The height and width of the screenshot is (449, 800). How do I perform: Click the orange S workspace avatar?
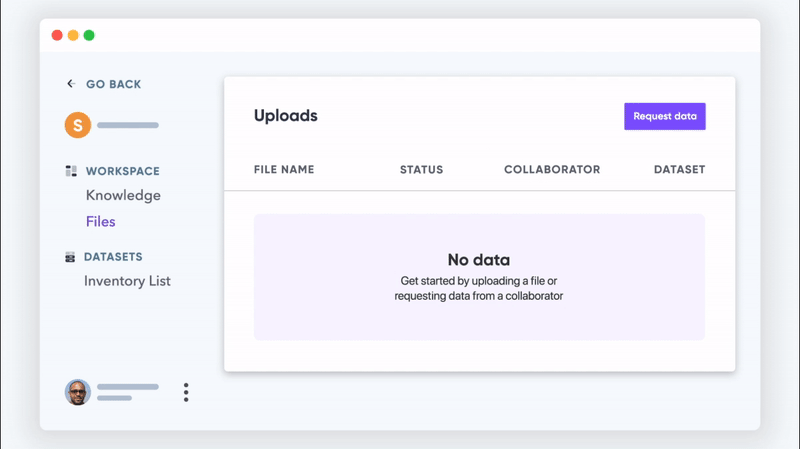click(x=77, y=125)
